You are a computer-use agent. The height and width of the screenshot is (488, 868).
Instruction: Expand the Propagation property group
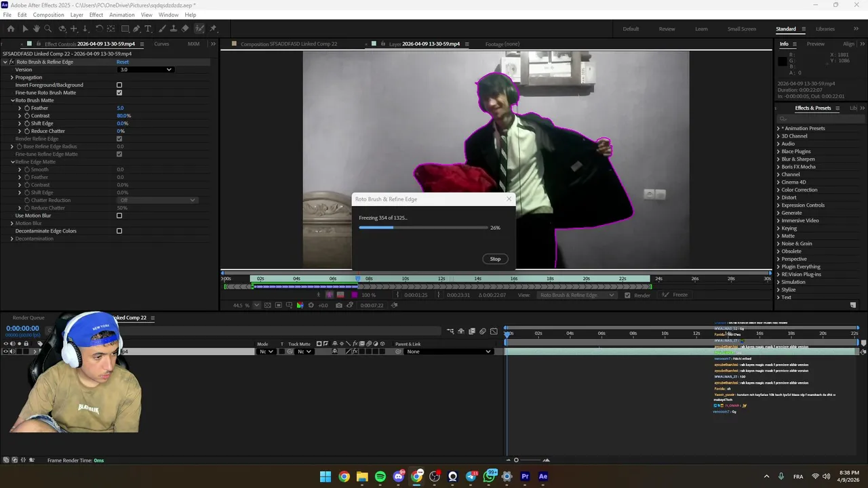tap(12, 77)
